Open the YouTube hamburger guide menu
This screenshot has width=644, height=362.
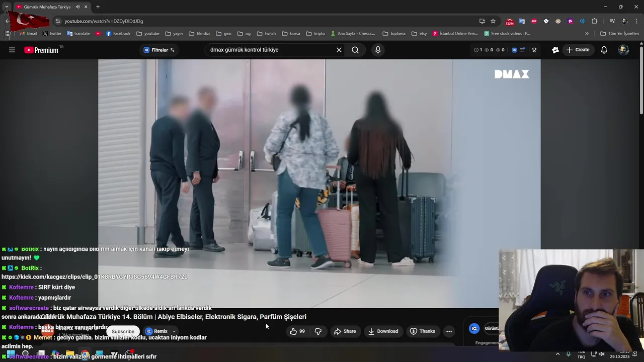12,50
